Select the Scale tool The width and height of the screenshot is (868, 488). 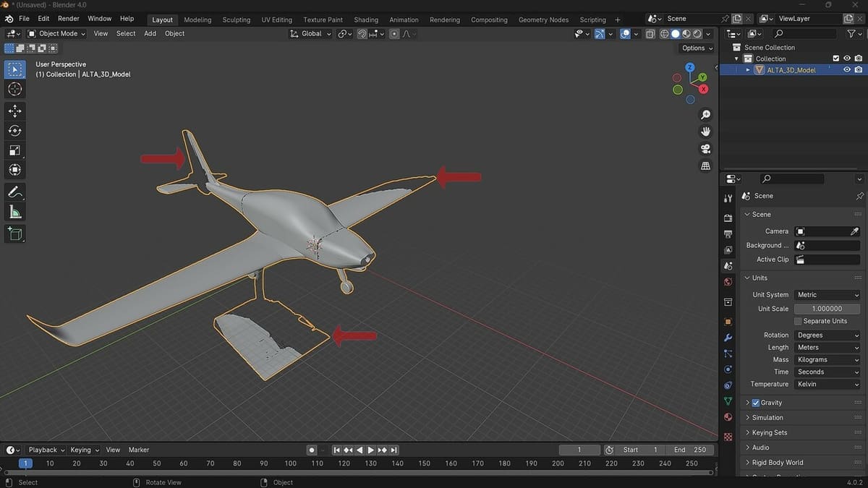coord(14,150)
